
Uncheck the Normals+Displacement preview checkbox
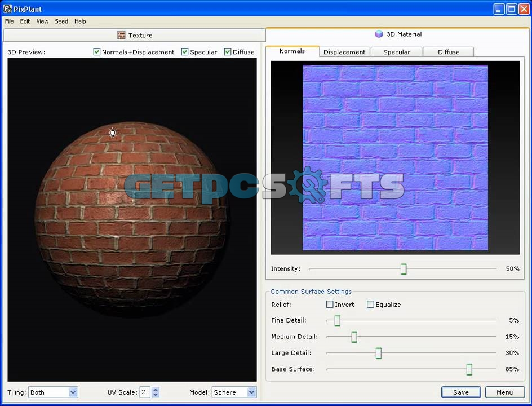[97, 52]
